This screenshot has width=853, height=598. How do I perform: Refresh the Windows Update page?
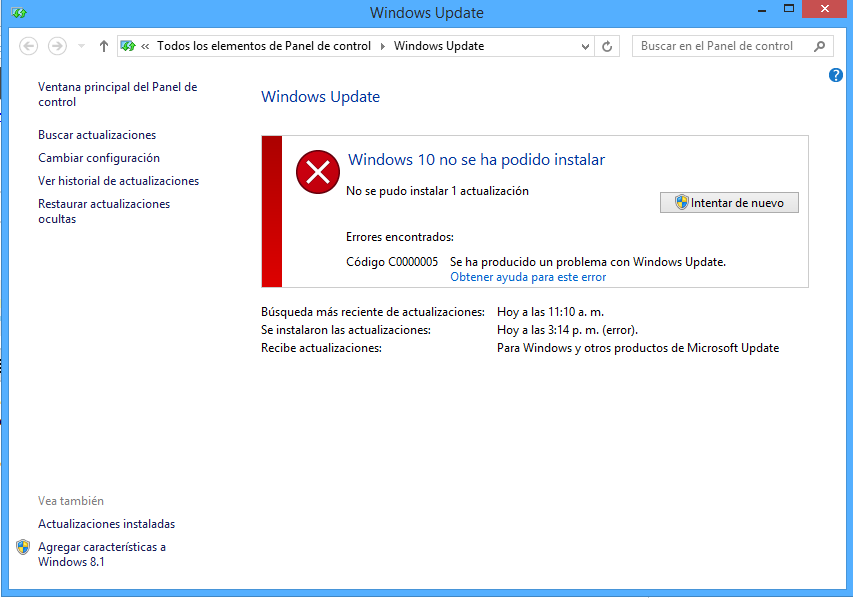(x=607, y=47)
